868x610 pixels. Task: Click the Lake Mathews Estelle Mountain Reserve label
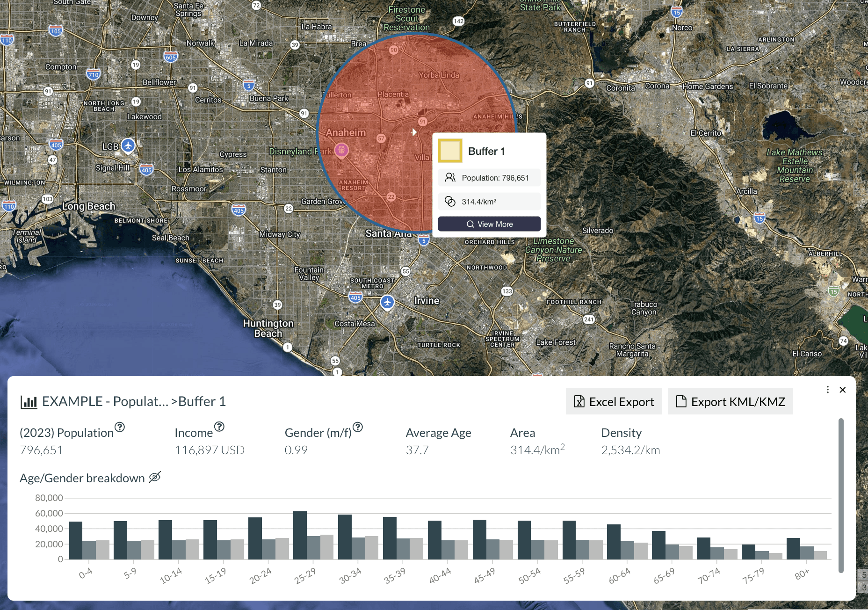tap(794, 166)
